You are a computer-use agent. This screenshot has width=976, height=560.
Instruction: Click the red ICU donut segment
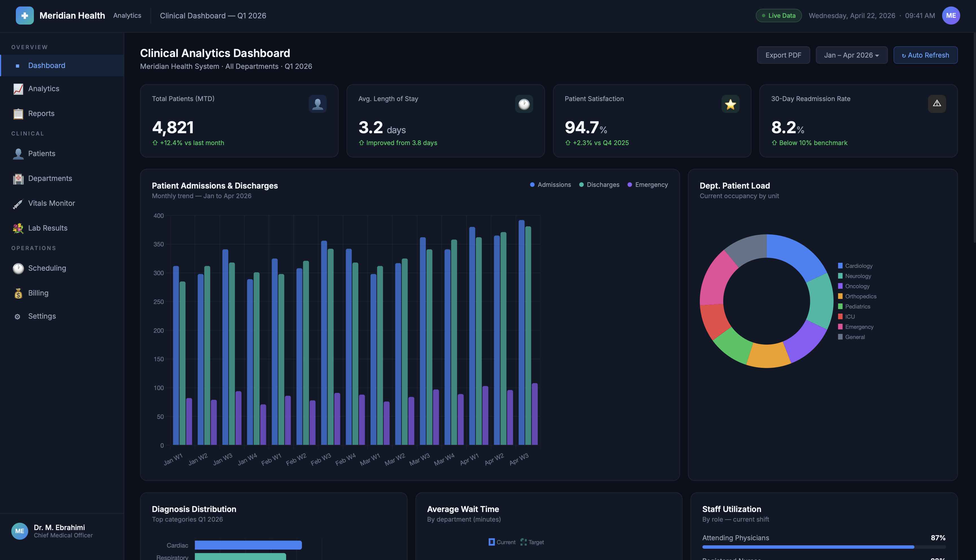coord(714,321)
